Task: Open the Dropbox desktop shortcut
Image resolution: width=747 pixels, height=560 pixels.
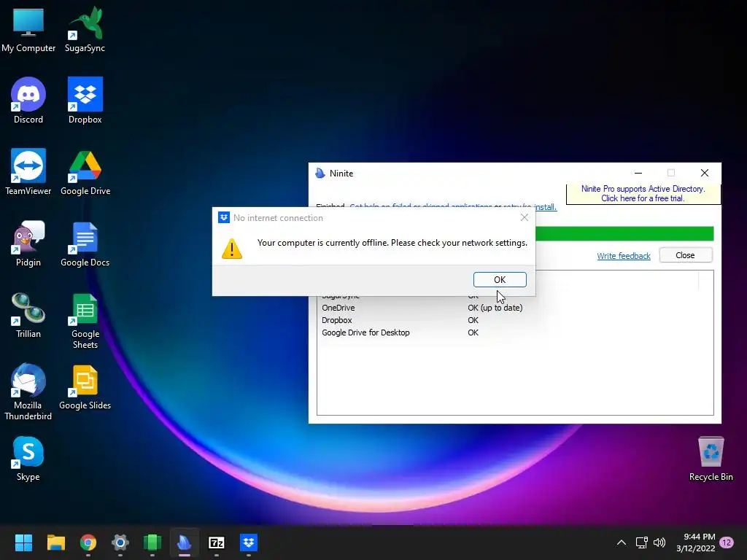Action: pyautogui.click(x=85, y=101)
